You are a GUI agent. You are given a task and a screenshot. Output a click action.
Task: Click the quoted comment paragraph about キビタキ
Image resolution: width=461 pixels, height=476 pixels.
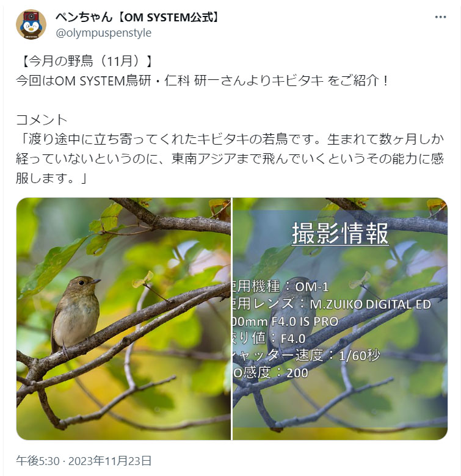(x=230, y=159)
